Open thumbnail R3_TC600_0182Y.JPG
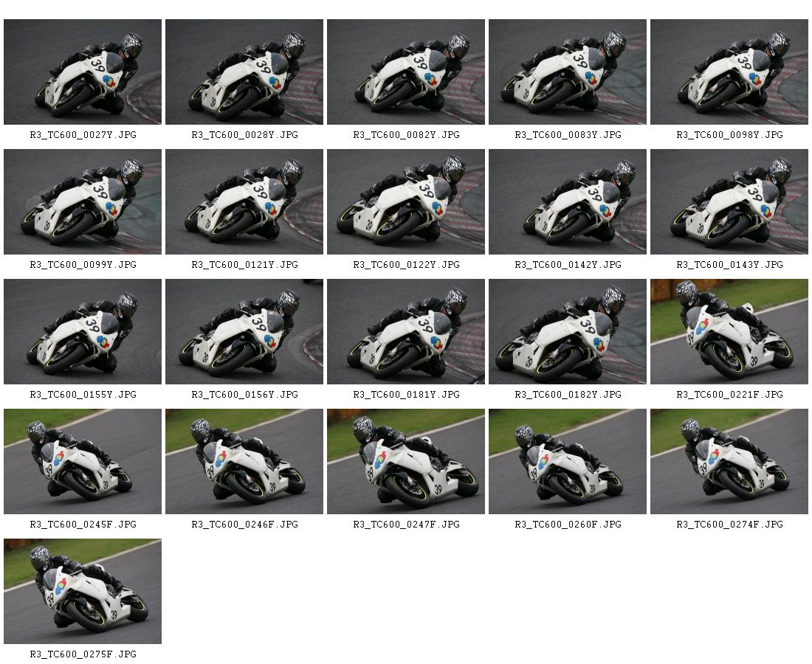Screen dimensions: 812x664 pyautogui.click(x=568, y=332)
